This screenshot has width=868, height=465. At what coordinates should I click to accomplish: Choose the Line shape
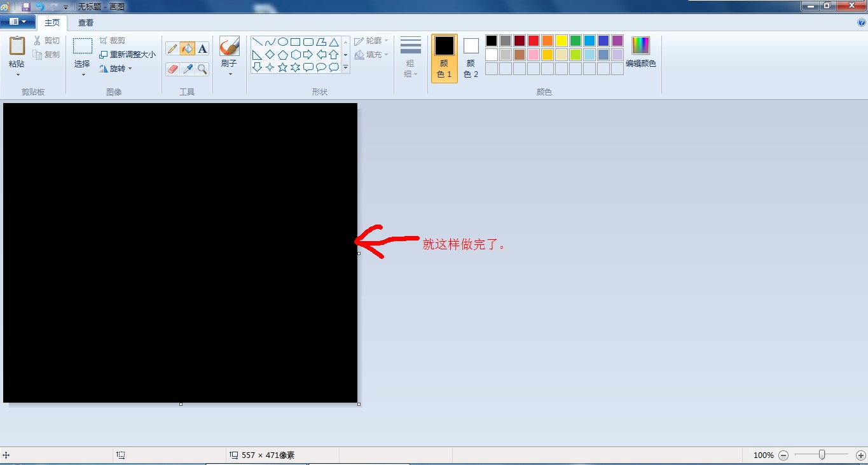pos(258,42)
